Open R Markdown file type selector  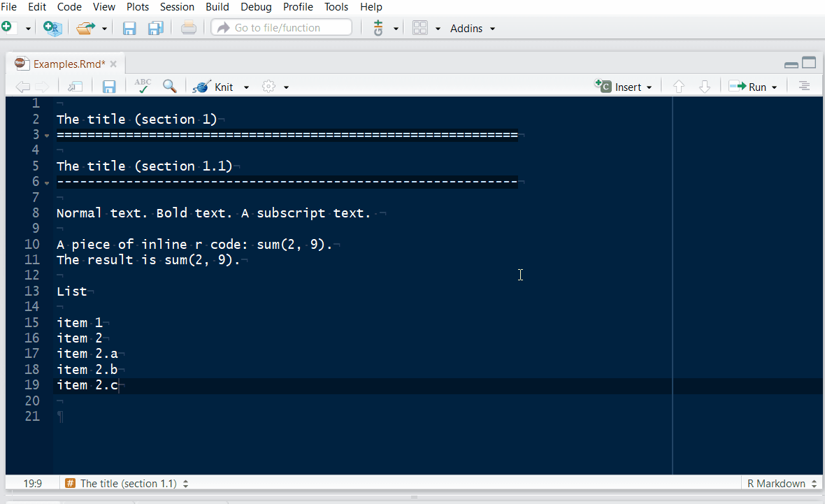[782, 484]
